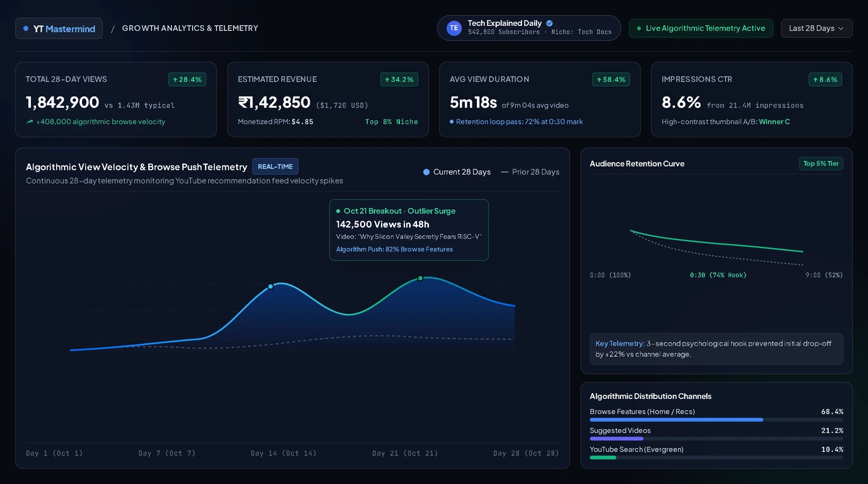Click the Key Telemetry note box
Screen dimensions: 868x484
click(x=717, y=349)
